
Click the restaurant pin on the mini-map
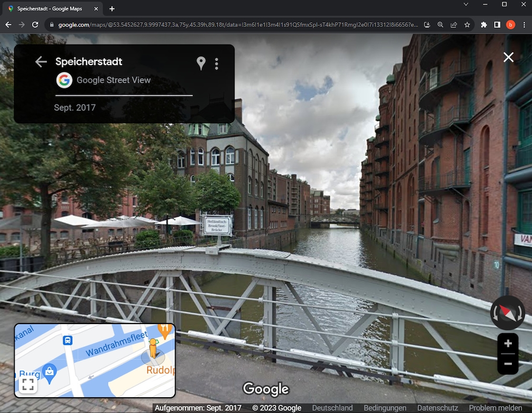(164, 330)
